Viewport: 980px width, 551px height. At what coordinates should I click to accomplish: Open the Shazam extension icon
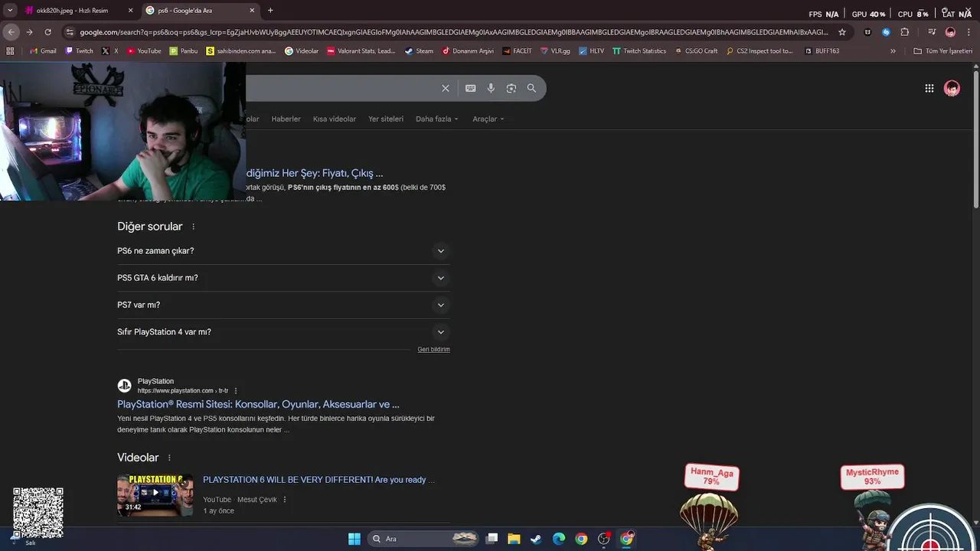click(886, 32)
